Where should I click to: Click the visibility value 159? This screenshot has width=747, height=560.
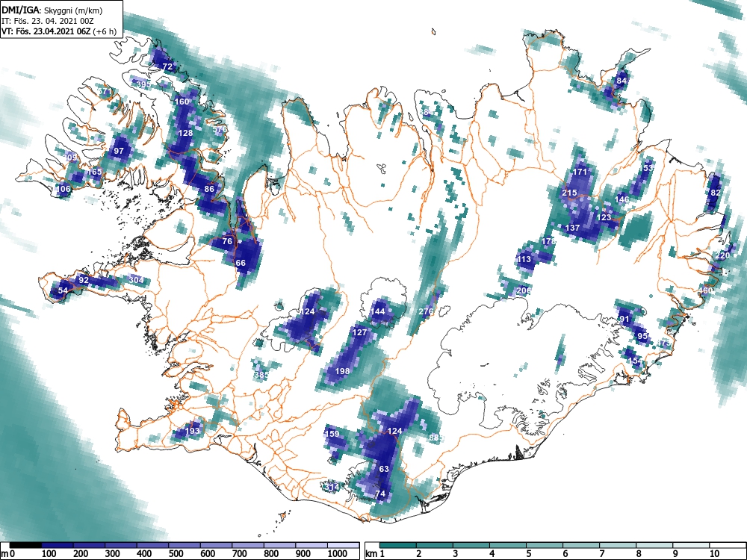click(332, 433)
